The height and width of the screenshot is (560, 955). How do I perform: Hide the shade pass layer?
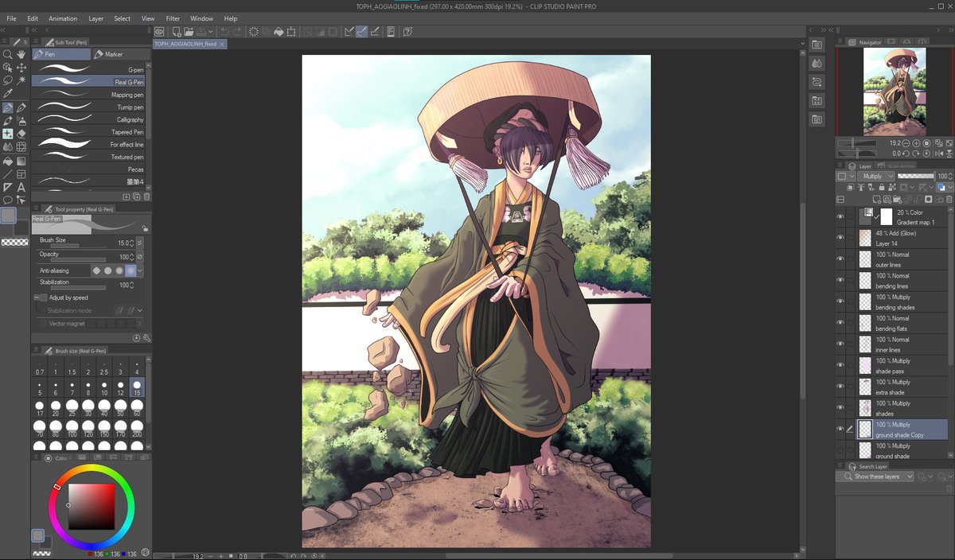tap(840, 365)
